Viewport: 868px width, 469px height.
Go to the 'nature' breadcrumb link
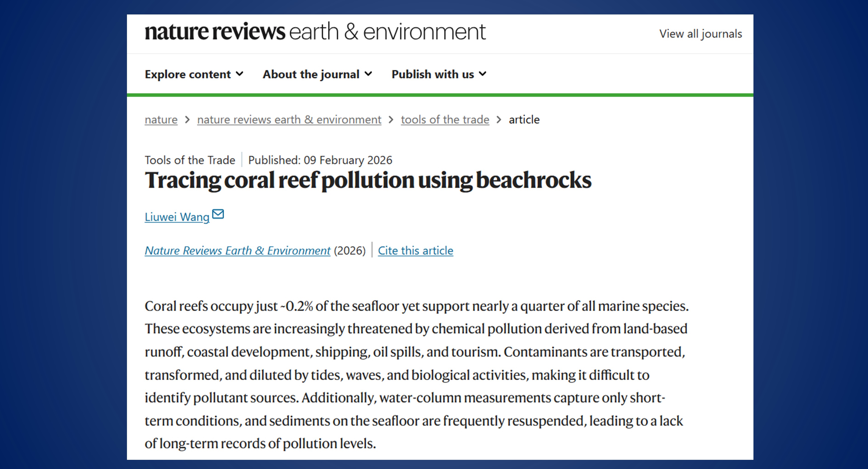click(161, 120)
